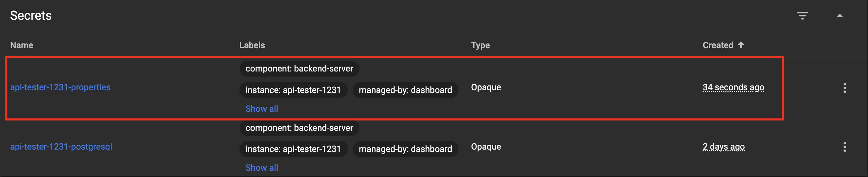The width and height of the screenshot is (868, 177).
Task: Sort by the Labels column header
Action: click(252, 45)
